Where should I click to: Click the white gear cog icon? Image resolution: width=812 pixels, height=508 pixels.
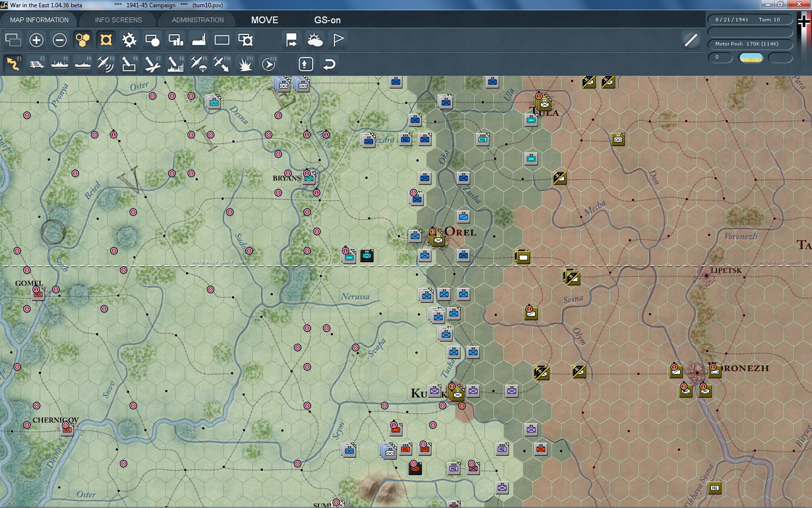click(x=129, y=40)
